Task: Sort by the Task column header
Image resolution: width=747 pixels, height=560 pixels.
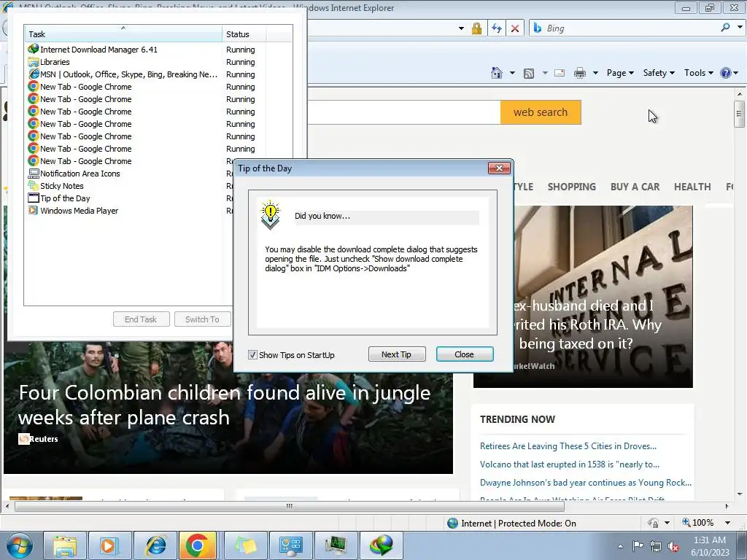Action: coord(123,34)
